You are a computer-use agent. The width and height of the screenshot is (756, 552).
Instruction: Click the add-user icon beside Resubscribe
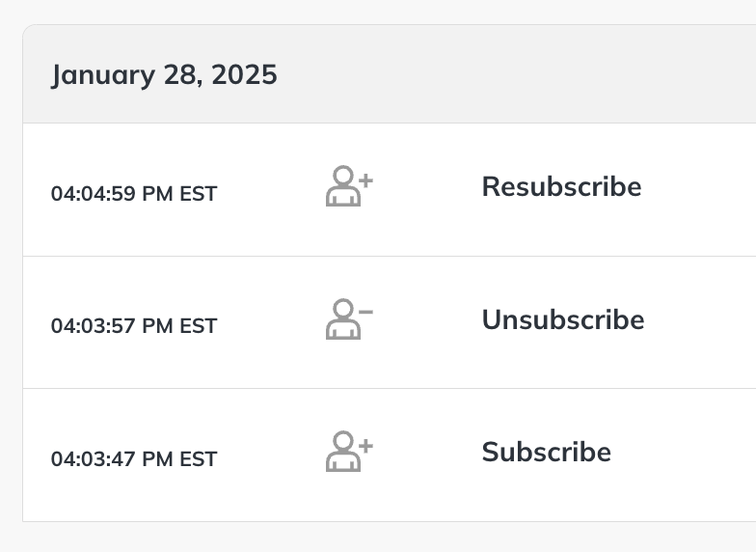click(349, 185)
